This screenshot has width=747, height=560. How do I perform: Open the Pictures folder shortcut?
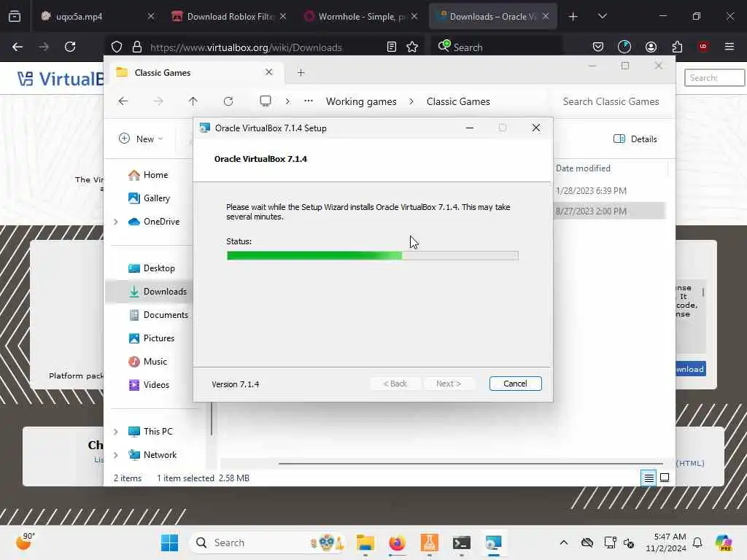pos(151,338)
